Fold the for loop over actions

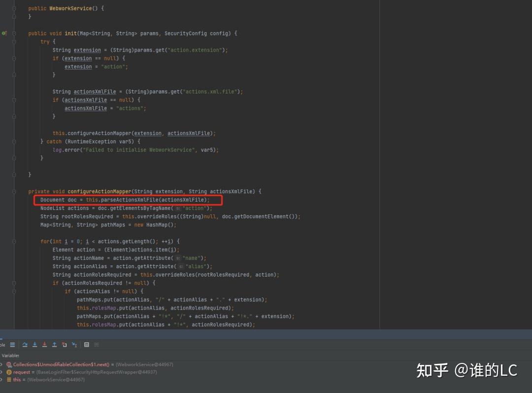[x=14, y=242]
